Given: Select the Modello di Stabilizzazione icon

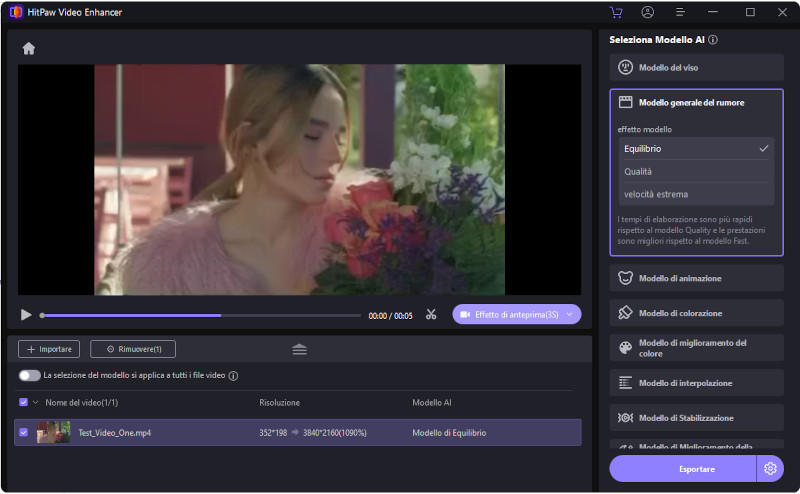Looking at the screenshot, I should pyautogui.click(x=625, y=417).
